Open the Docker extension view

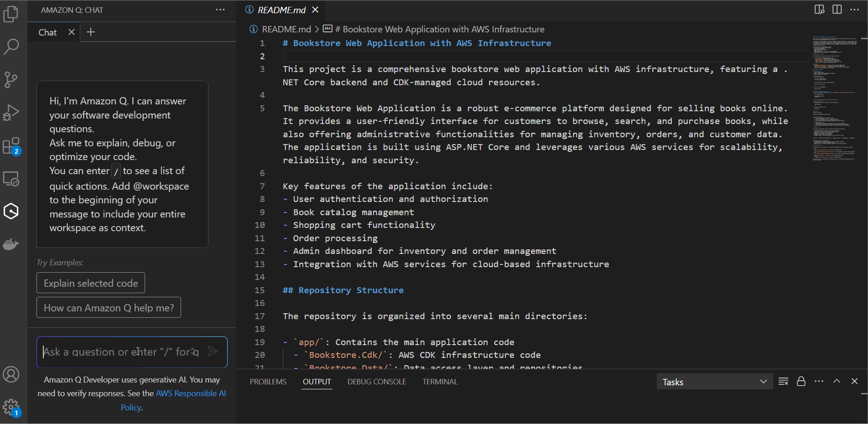[x=11, y=244]
